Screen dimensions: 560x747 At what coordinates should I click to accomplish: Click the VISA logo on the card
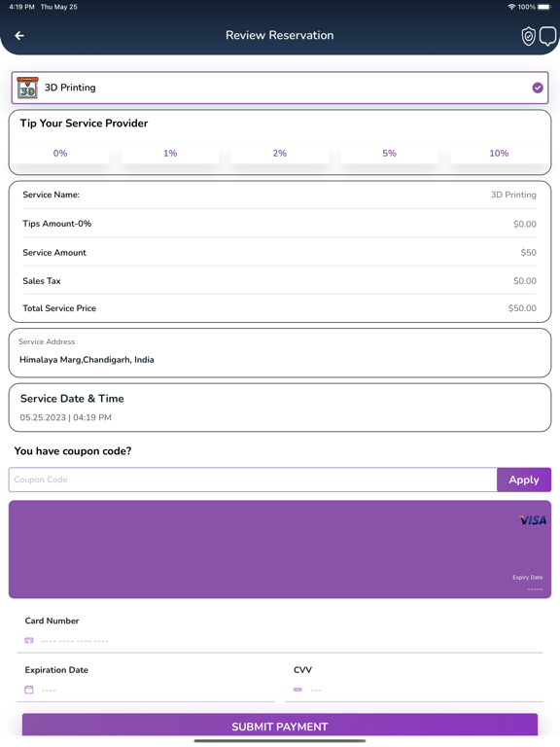(533, 520)
